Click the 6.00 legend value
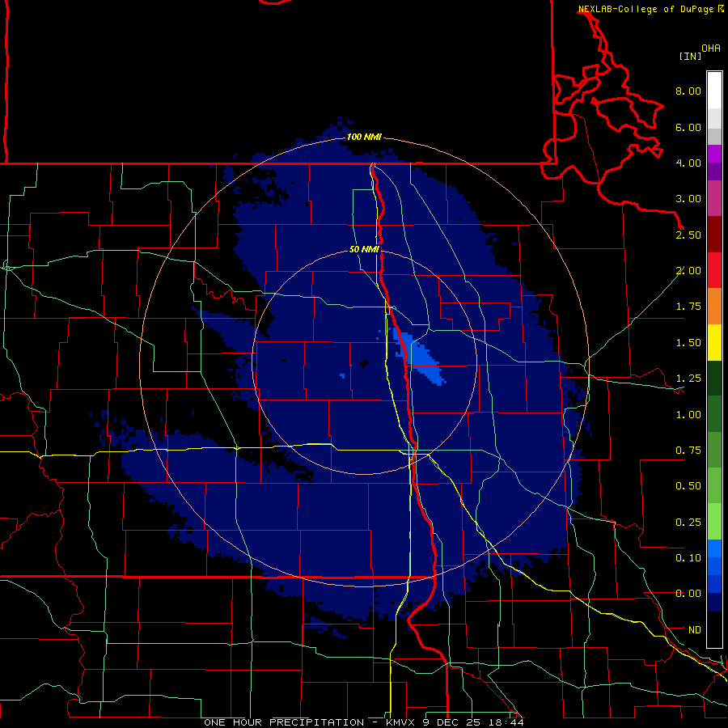The width and height of the screenshot is (728, 728). point(688,127)
